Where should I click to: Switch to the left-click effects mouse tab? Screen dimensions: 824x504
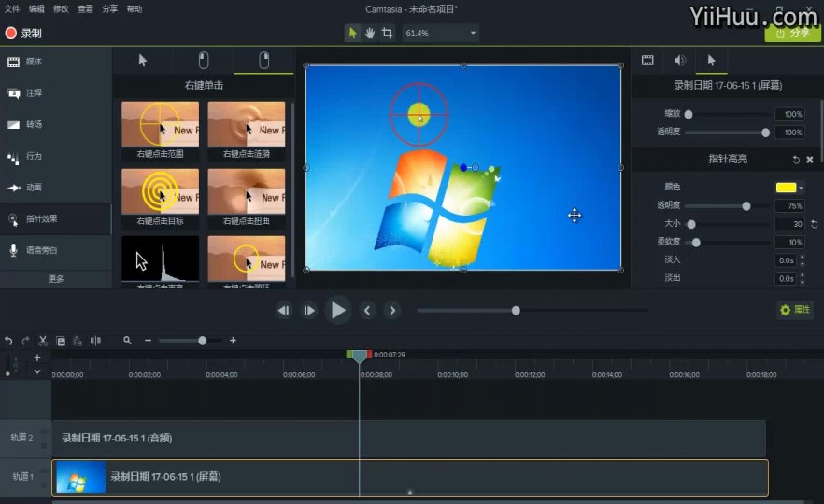click(x=204, y=61)
